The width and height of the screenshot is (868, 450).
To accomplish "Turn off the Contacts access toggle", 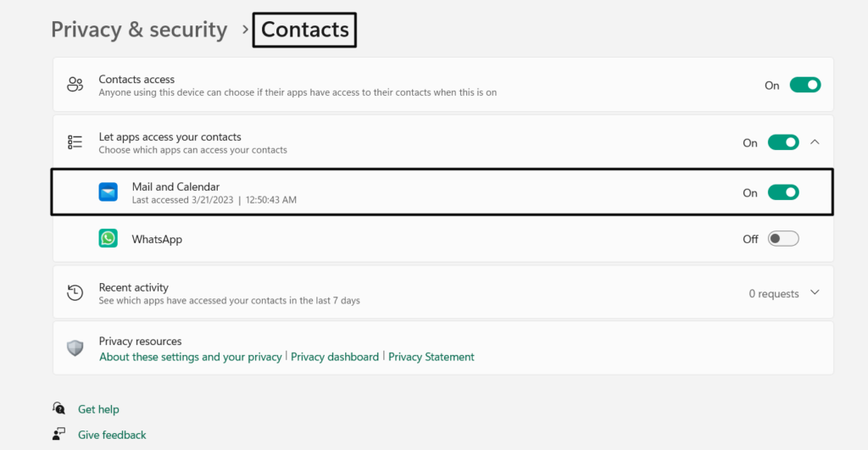I will 805,85.
